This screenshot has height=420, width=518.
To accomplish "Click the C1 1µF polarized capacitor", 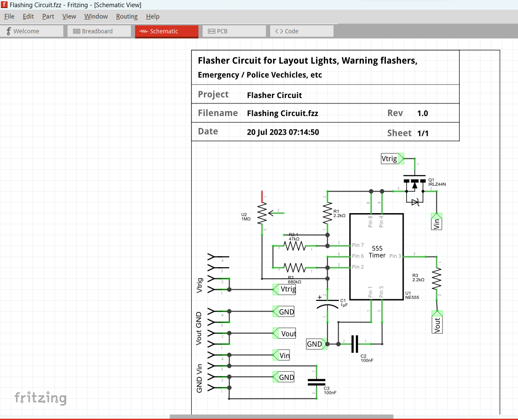I will 327,303.
